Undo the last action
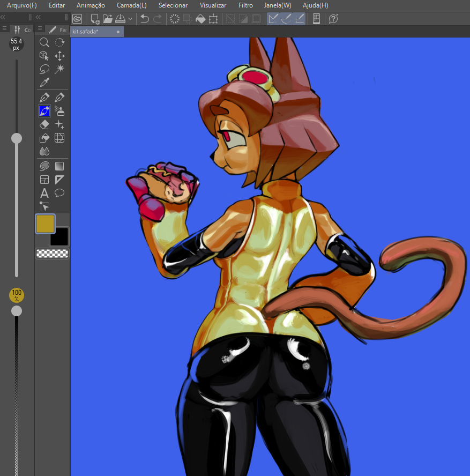 (x=145, y=19)
